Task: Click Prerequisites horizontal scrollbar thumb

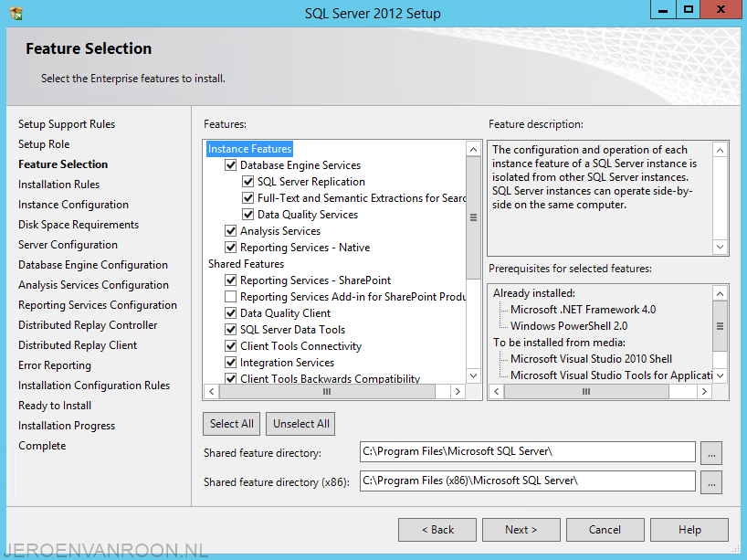Action: click(586, 391)
